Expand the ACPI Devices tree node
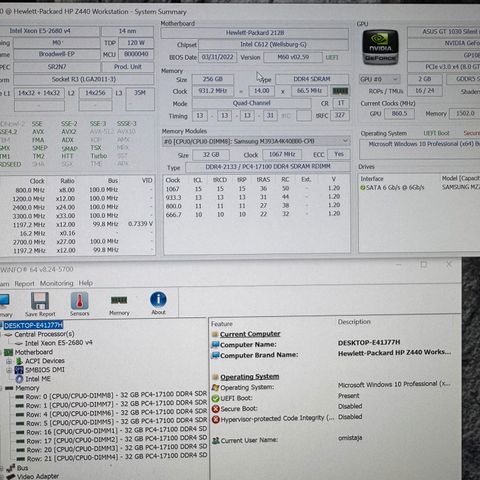Image resolution: width=480 pixels, height=480 pixels. point(9,361)
